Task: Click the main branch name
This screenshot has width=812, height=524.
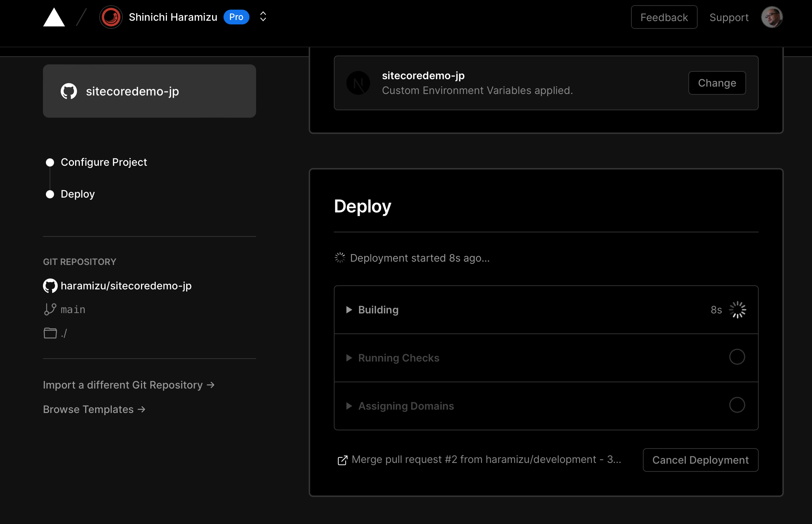Action: coord(73,309)
